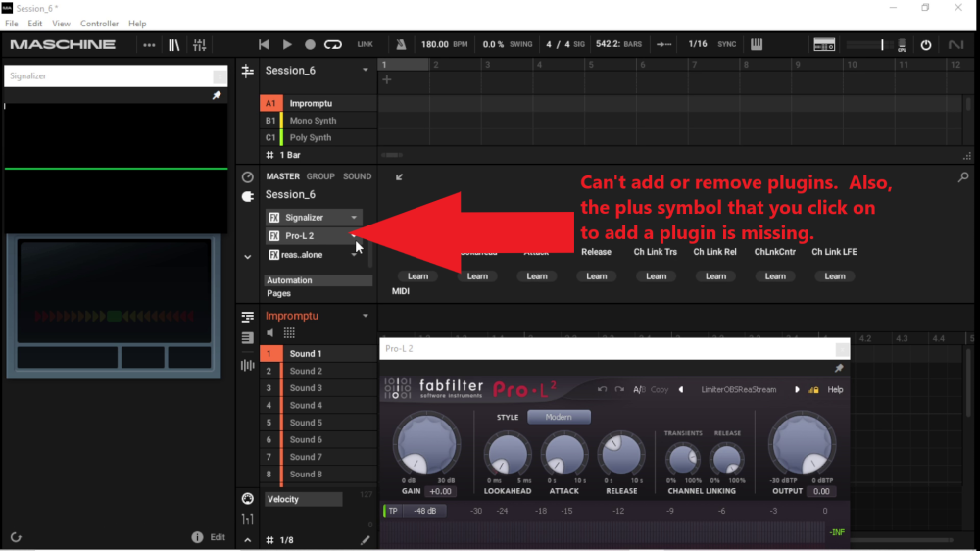Select Sound 7 in list
Image resolution: width=980 pixels, height=551 pixels.
318,457
